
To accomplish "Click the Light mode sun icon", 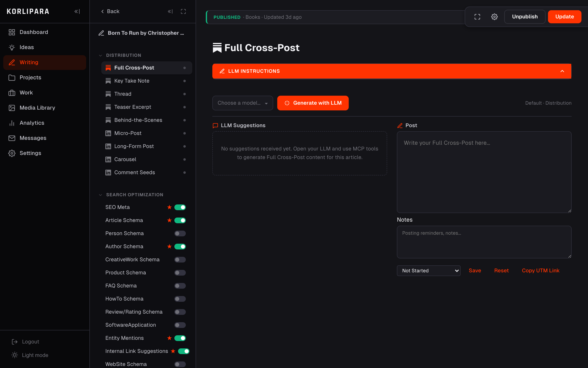I will point(14,355).
